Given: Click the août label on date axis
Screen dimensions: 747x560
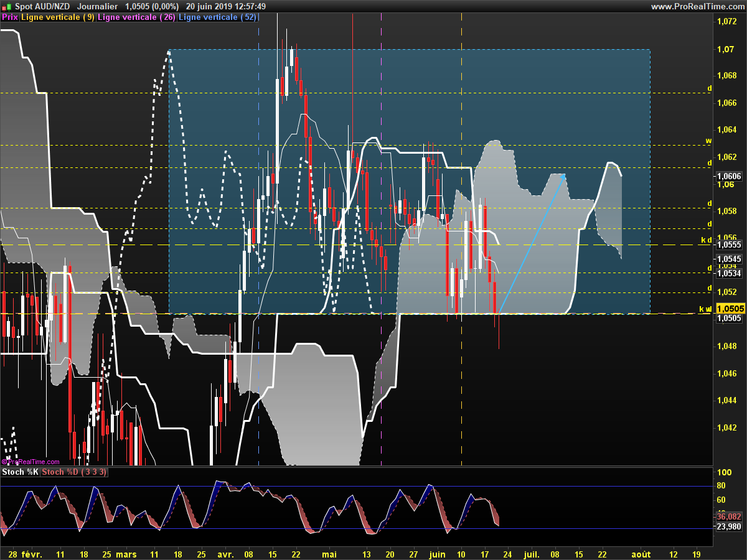Looking at the screenshot, I should point(641,553).
